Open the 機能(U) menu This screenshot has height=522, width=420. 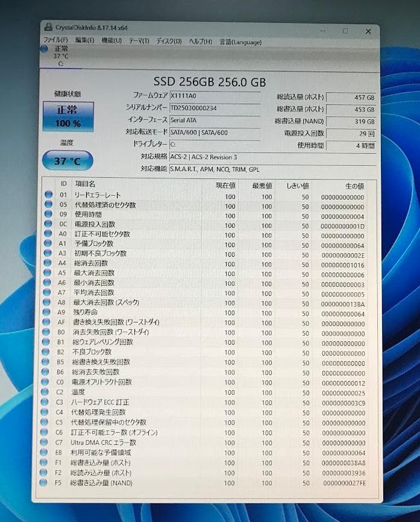tap(111, 40)
